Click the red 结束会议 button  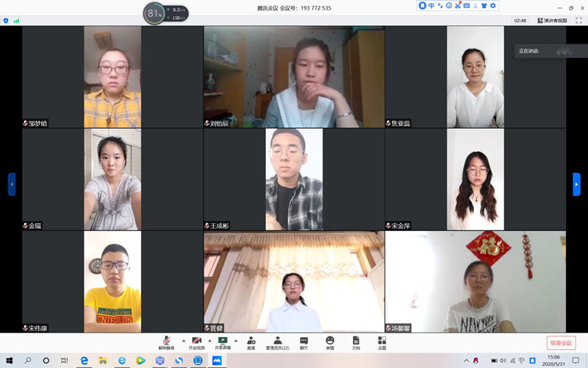pos(561,343)
